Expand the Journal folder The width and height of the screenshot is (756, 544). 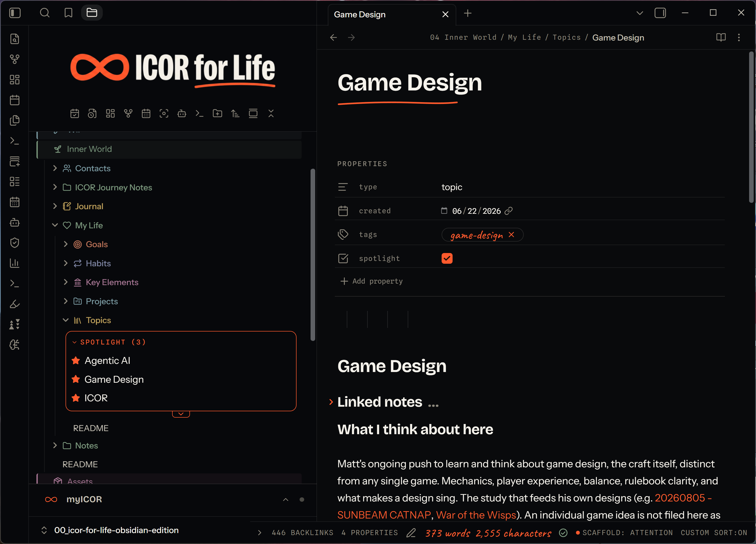[x=55, y=206]
